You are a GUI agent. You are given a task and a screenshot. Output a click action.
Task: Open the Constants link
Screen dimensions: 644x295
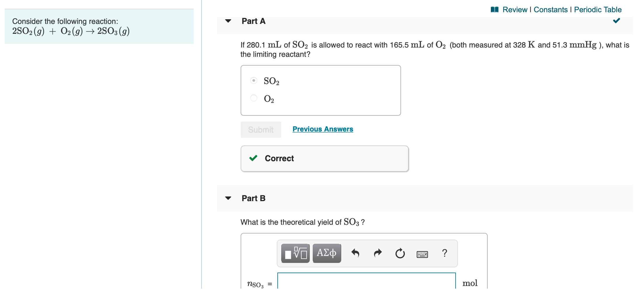551,10
